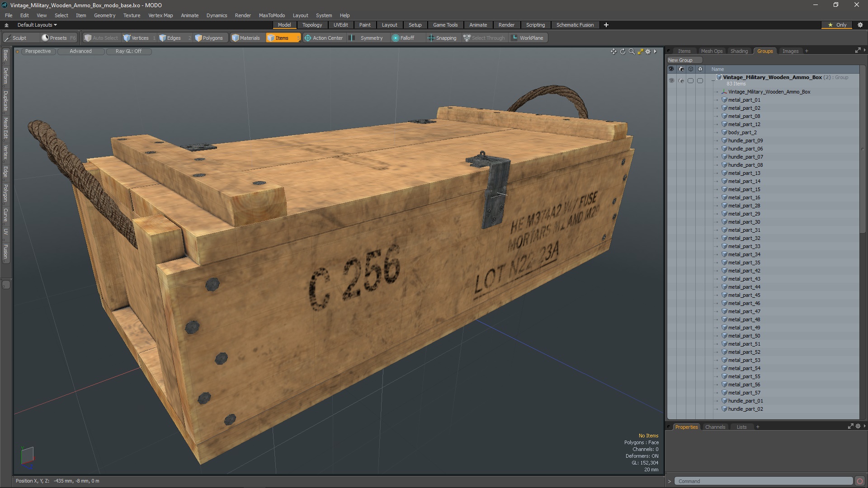Open the Perspective view type dropdown
This screenshot has width=868, height=488.
(38, 52)
